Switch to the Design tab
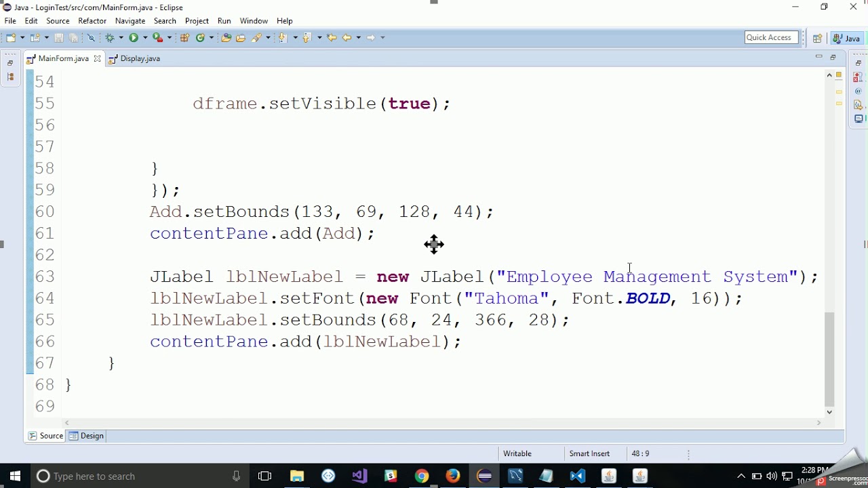 pos(87,436)
